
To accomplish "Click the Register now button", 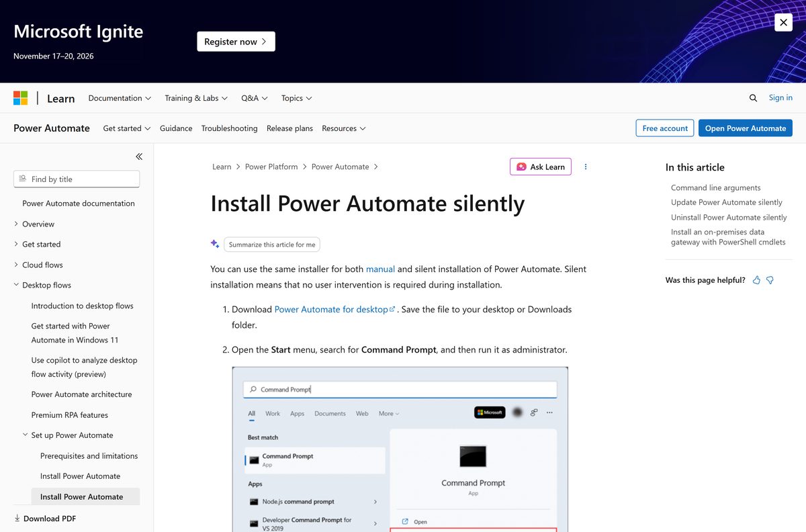I will pos(236,42).
